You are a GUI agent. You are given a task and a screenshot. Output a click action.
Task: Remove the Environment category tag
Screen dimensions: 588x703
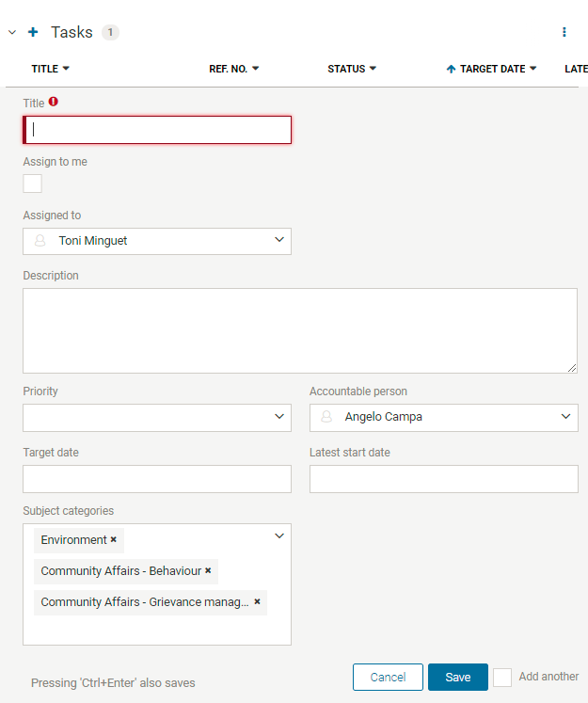(x=114, y=539)
